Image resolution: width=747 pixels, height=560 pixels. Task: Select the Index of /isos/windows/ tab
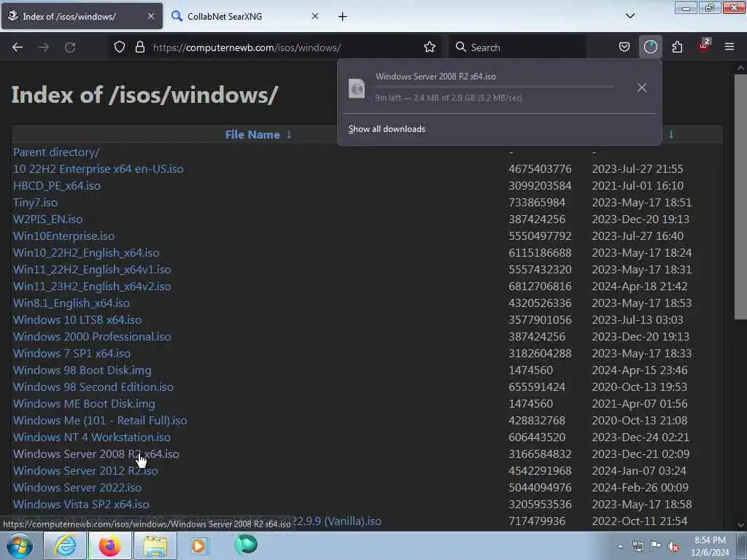[82, 16]
